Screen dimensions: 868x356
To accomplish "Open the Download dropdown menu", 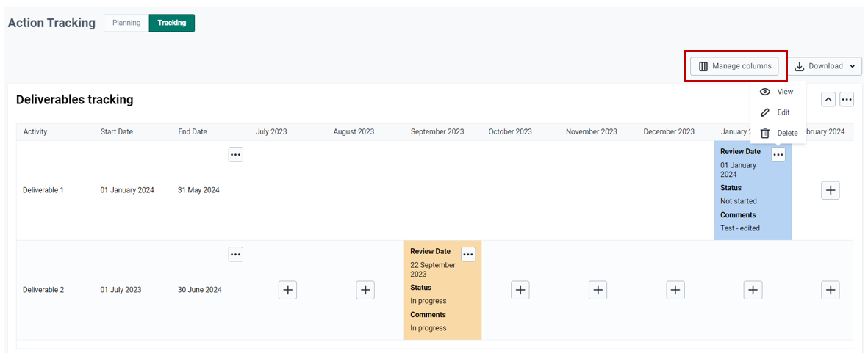I will coord(824,66).
